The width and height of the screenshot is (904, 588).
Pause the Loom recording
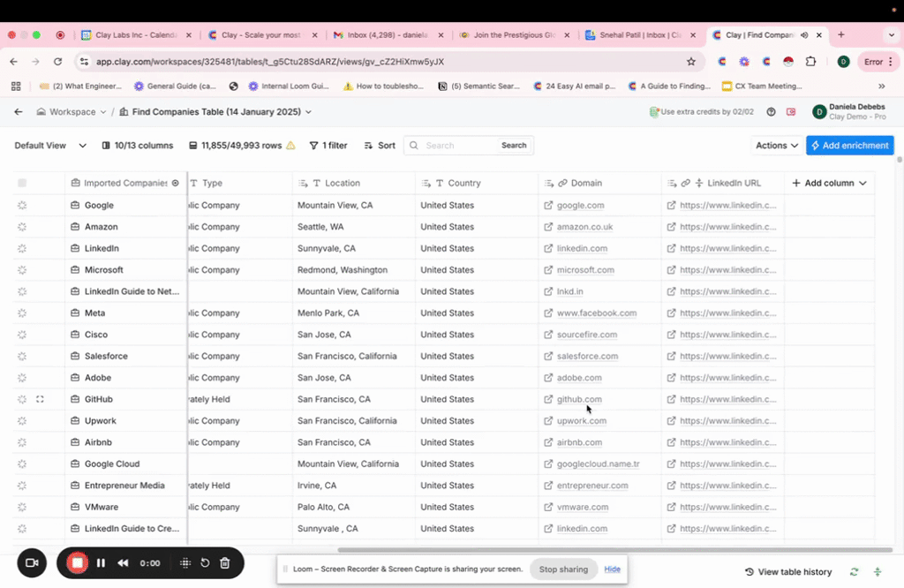101,562
